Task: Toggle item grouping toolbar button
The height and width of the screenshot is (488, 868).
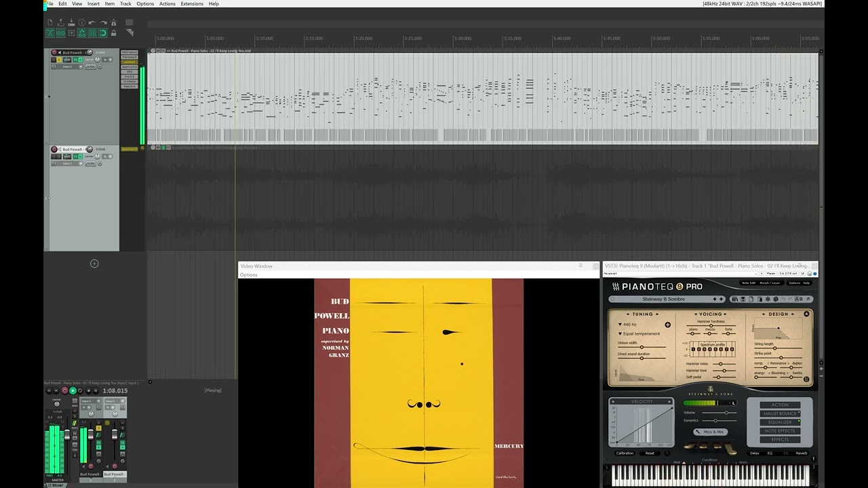Action: [x=60, y=33]
